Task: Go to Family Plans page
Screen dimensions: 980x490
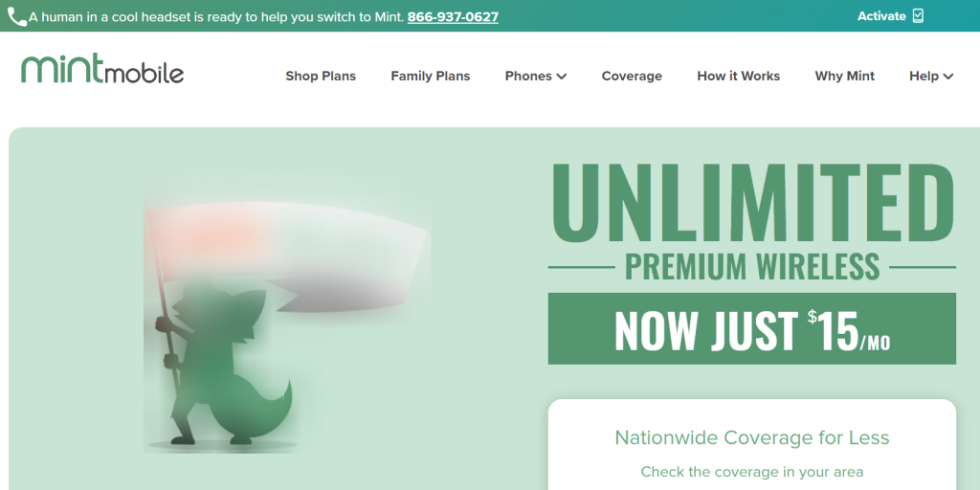Action: pos(430,76)
